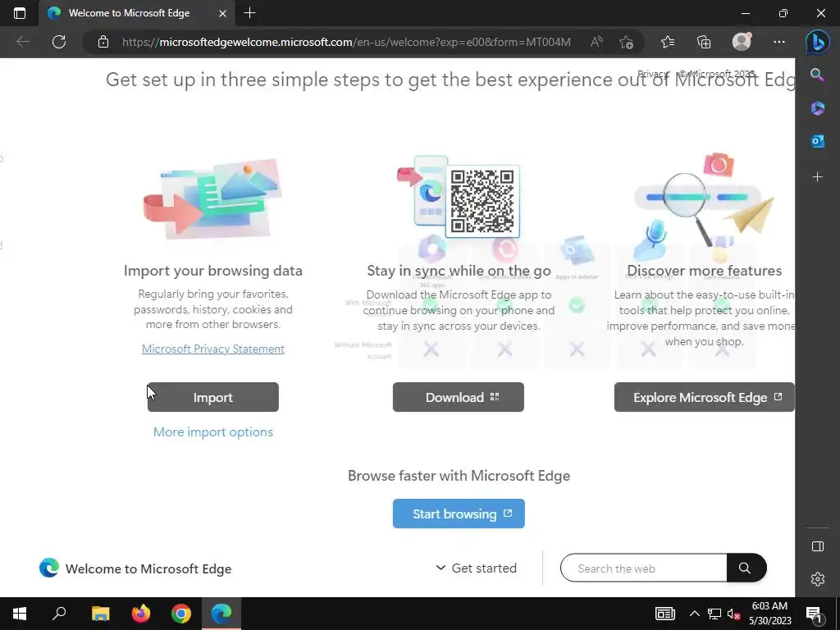This screenshot has width=840, height=630.
Task: Click the browser back arrow
Action: pos(22,42)
